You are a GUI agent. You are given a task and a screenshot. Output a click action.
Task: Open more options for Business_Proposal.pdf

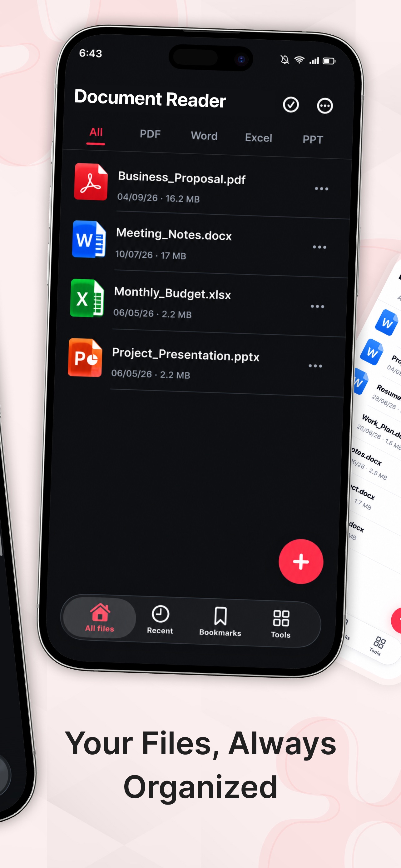coord(322,189)
